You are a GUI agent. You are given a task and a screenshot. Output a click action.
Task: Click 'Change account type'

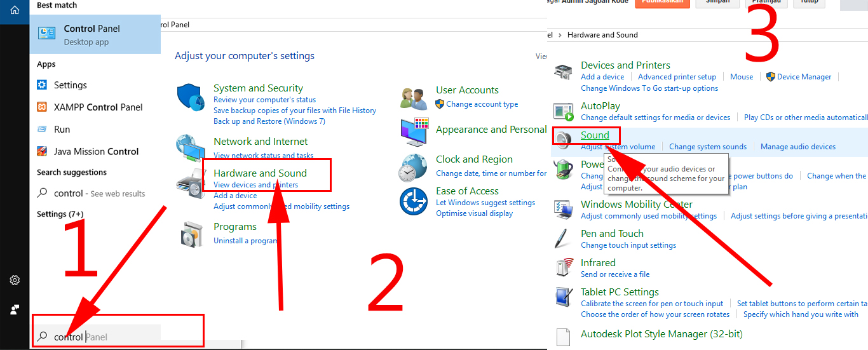click(x=482, y=104)
